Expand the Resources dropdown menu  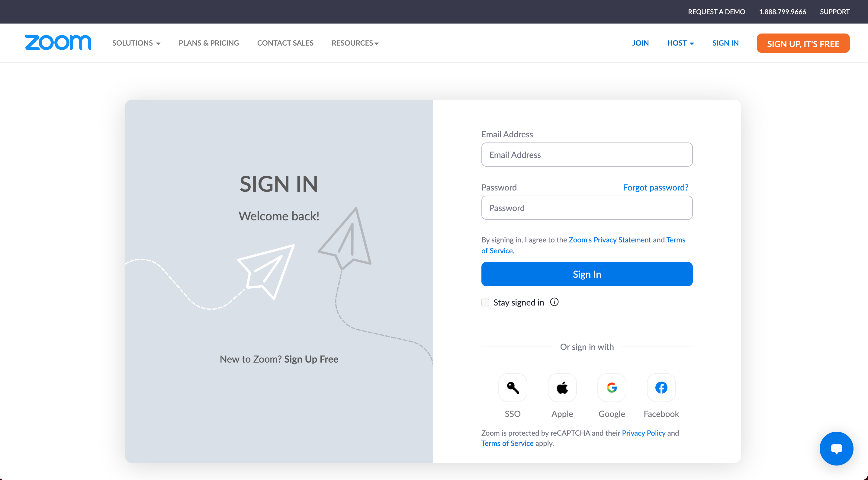click(x=355, y=43)
